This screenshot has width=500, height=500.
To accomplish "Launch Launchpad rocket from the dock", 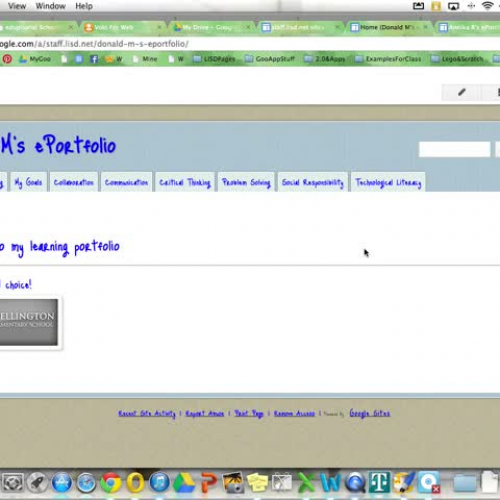I will pyautogui.click(x=37, y=482).
